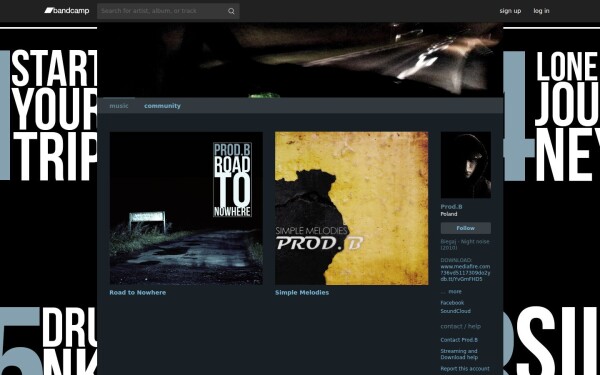Click the Poland location text
Image resolution: width=600 pixels, height=375 pixels.
pos(448,214)
